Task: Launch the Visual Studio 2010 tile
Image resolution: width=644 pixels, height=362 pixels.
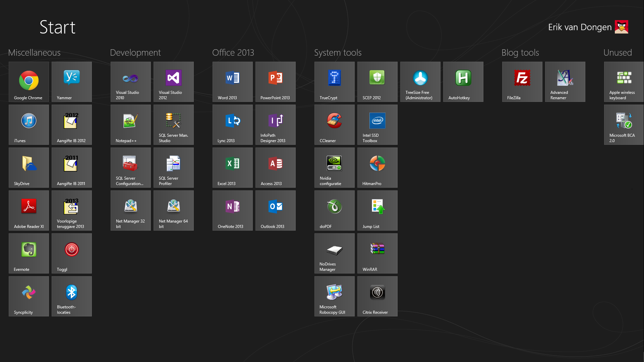Action: point(131,82)
